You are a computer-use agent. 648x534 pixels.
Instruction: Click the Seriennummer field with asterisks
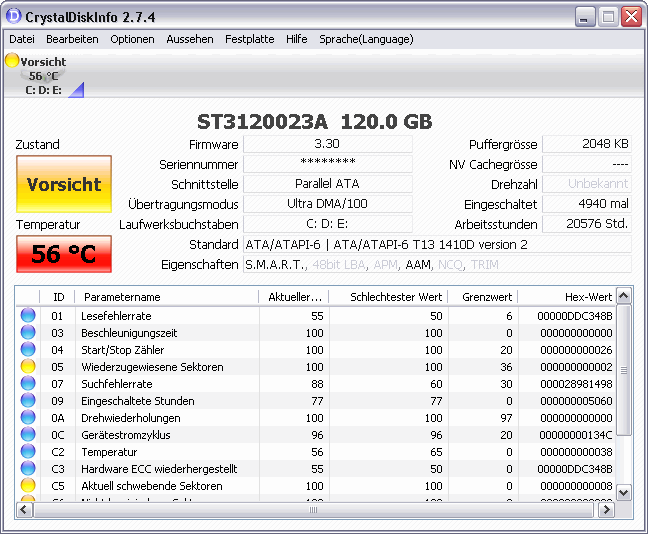tap(328, 164)
